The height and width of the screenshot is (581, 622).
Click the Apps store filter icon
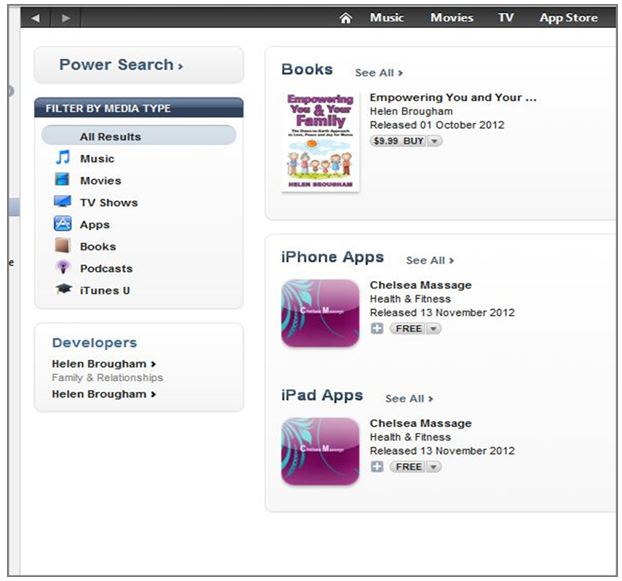(x=63, y=224)
